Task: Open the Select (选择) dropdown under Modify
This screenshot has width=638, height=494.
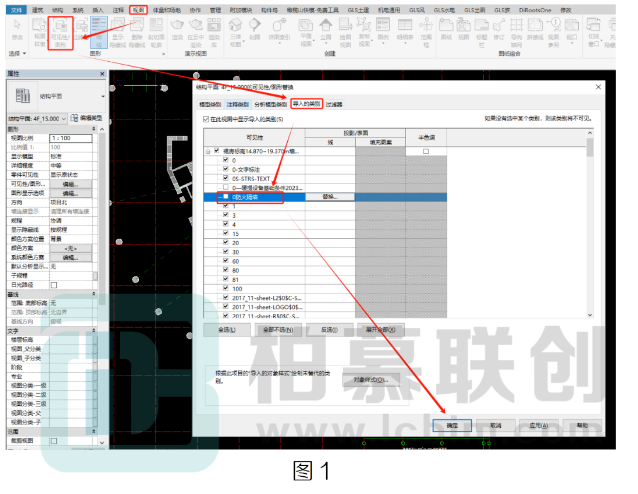Action: [x=17, y=53]
